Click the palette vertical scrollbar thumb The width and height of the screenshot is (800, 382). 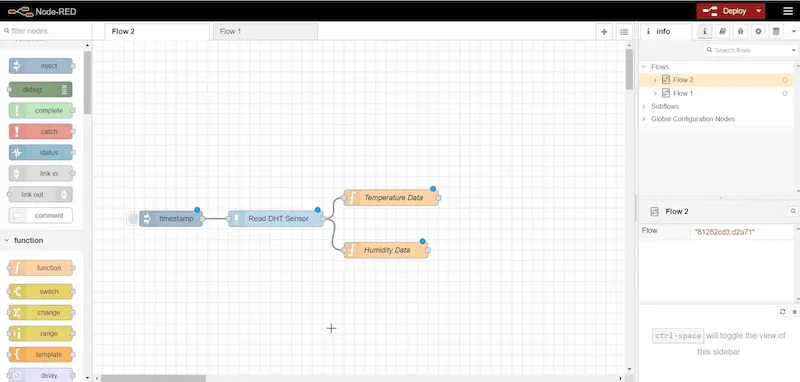tap(87, 83)
